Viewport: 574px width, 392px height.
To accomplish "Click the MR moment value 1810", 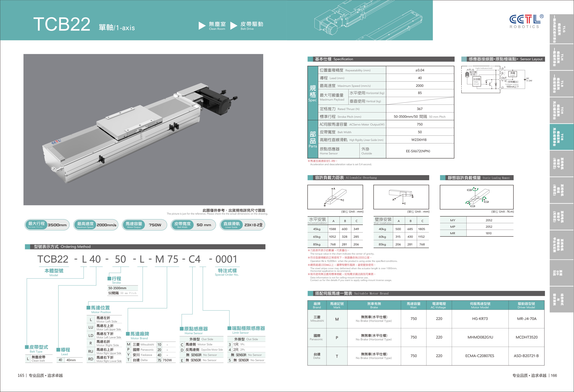I will (x=489, y=233).
